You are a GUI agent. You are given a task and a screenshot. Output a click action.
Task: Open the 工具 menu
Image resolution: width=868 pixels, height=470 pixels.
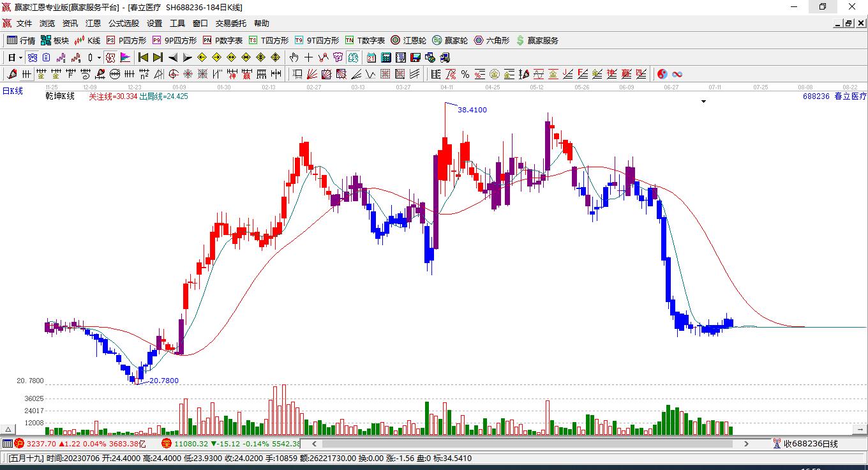[177, 24]
